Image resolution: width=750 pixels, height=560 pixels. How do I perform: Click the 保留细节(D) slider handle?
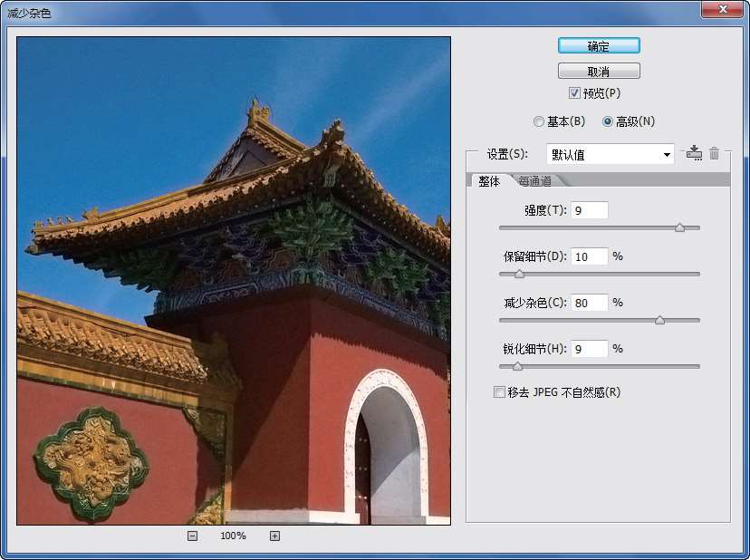point(519,274)
